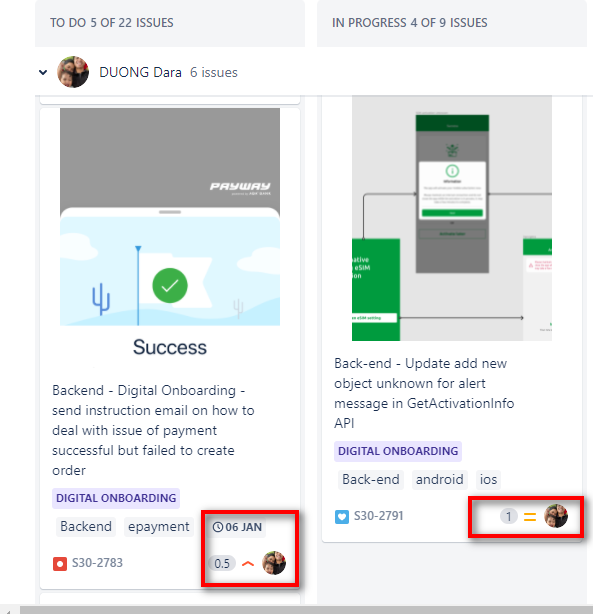Click the blue issue type icon on S30-2791

pos(342,517)
